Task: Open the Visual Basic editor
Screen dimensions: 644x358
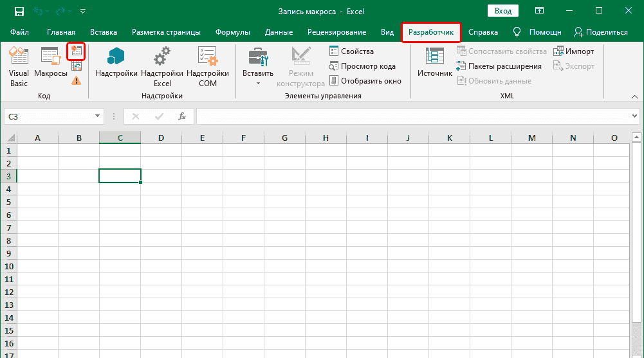Action: (x=19, y=67)
